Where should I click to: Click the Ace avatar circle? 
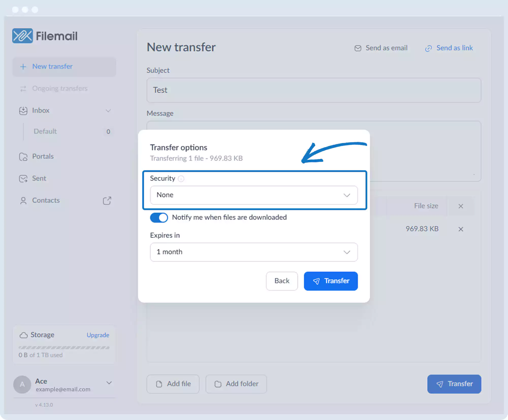point(22,384)
